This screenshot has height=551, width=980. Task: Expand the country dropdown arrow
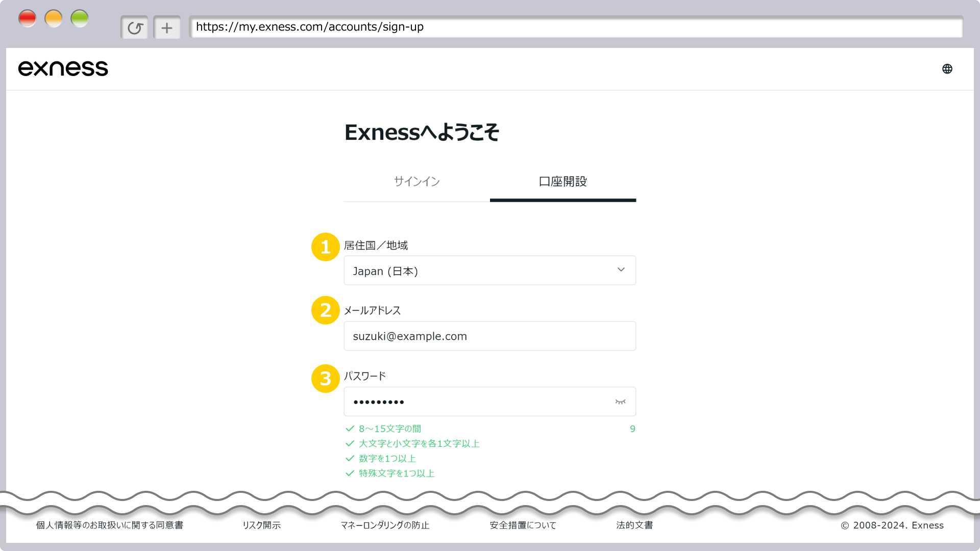click(x=621, y=270)
